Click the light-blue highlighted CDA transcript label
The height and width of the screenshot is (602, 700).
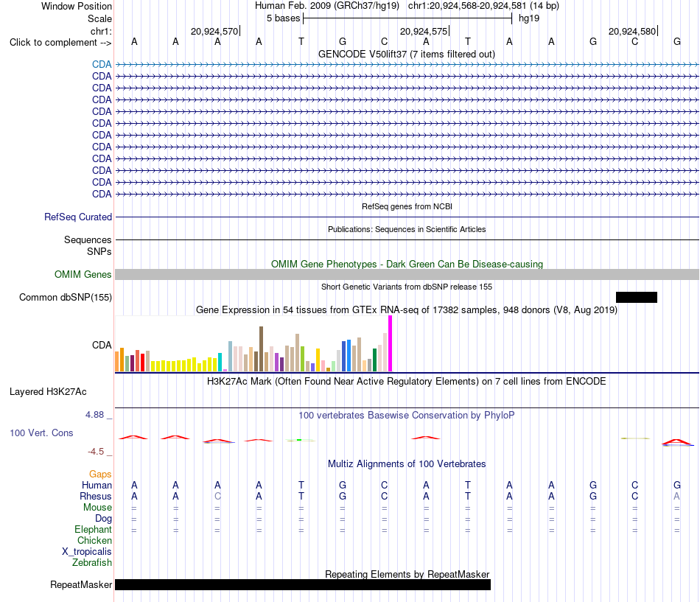[102, 64]
